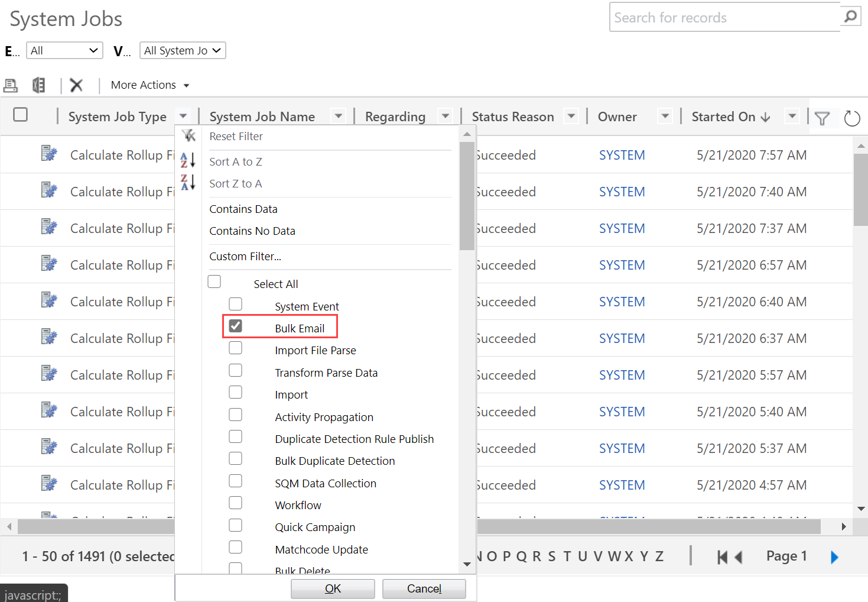The image size is (868, 602).
Task: Open the Owner column dropdown arrow
Action: coord(665,116)
